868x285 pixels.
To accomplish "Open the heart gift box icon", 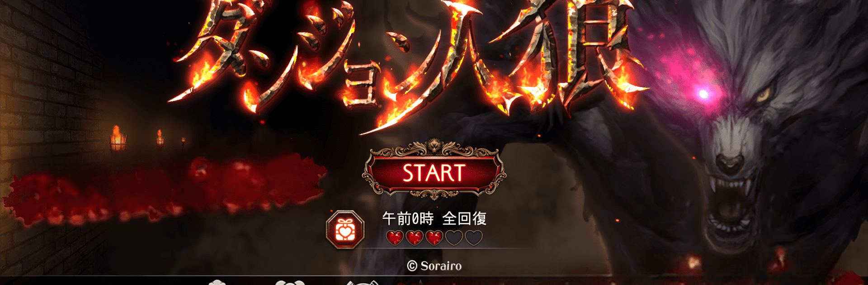I will (x=345, y=229).
